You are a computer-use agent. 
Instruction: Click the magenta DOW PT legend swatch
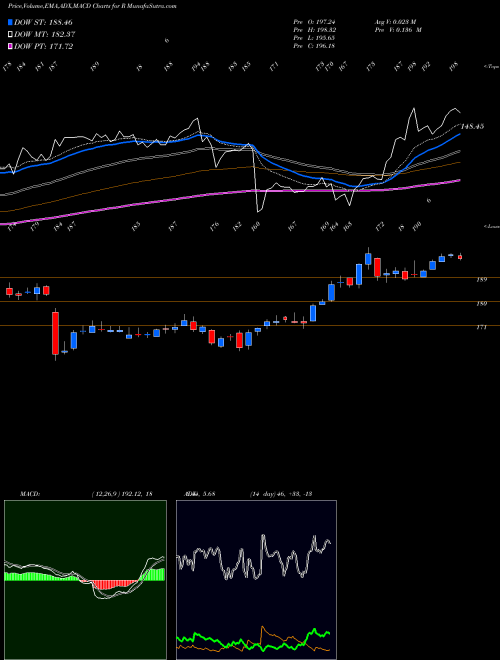tap(11, 46)
